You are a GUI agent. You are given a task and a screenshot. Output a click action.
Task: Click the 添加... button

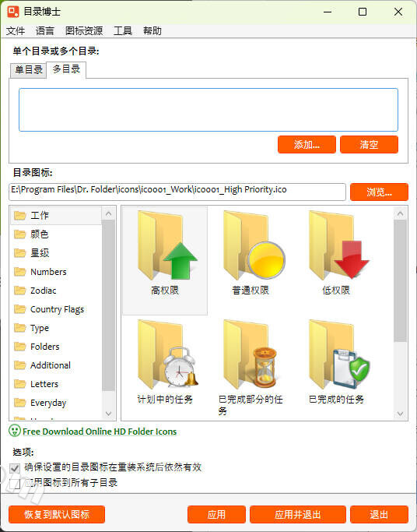click(307, 145)
